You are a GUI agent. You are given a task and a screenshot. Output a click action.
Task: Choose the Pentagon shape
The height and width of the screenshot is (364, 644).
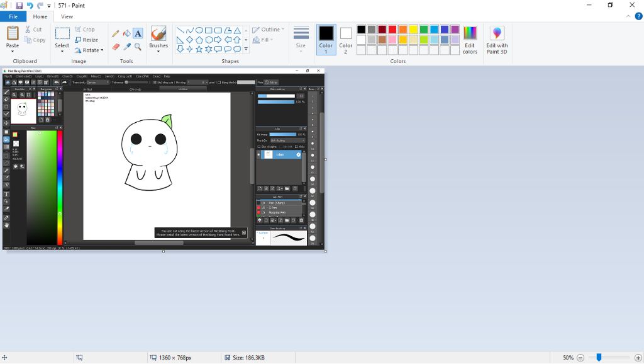tap(199, 40)
